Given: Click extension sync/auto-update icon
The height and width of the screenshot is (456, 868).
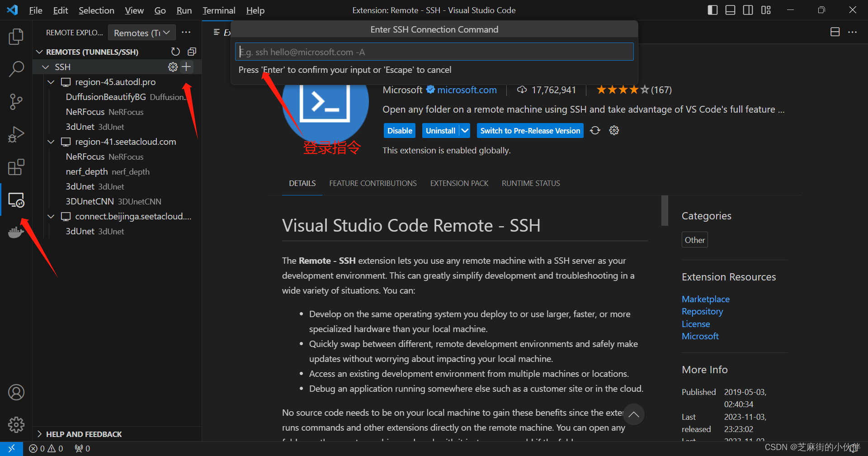Looking at the screenshot, I should click(x=595, y=130).
